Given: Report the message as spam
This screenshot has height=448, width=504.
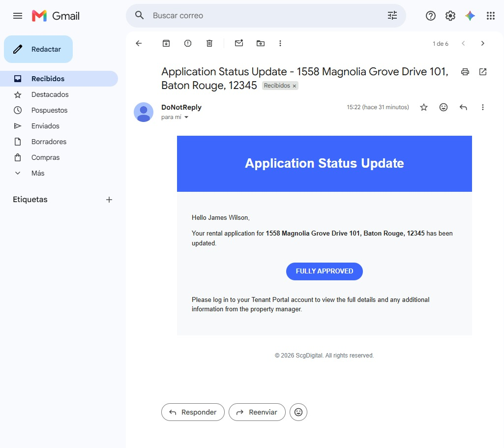Looking at the screenshot, I should click(188, 43).
